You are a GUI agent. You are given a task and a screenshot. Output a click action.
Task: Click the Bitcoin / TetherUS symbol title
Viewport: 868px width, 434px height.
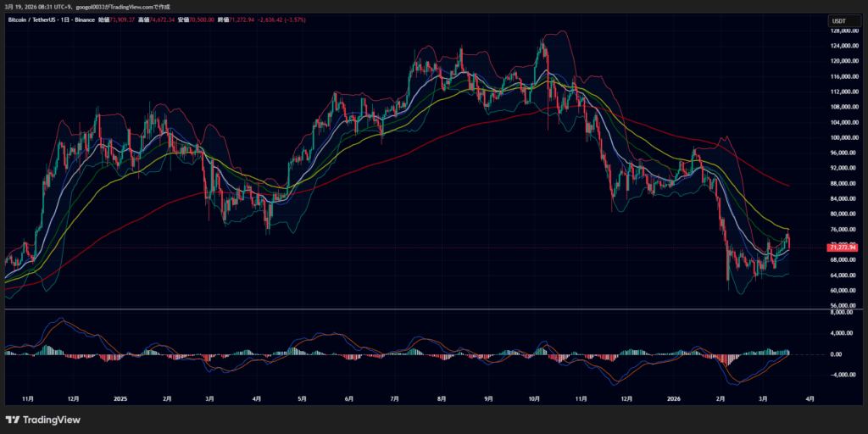[x=30, y=19]
